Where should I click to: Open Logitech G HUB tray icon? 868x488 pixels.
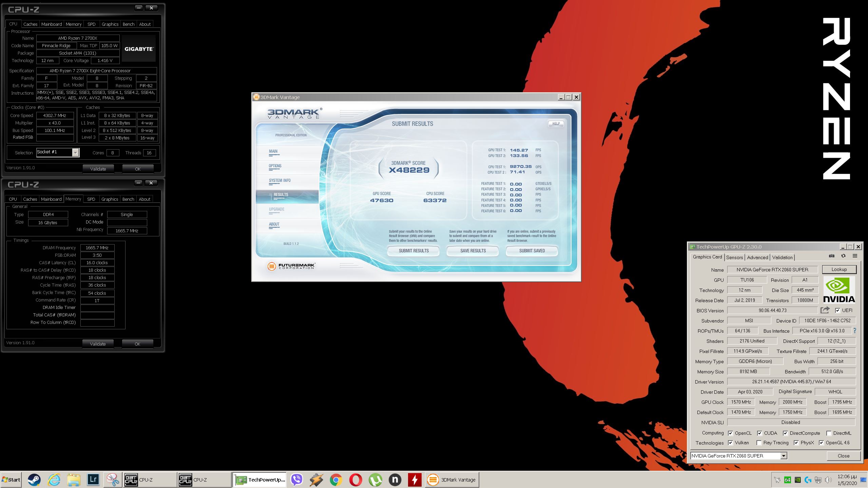pos(808,480)
